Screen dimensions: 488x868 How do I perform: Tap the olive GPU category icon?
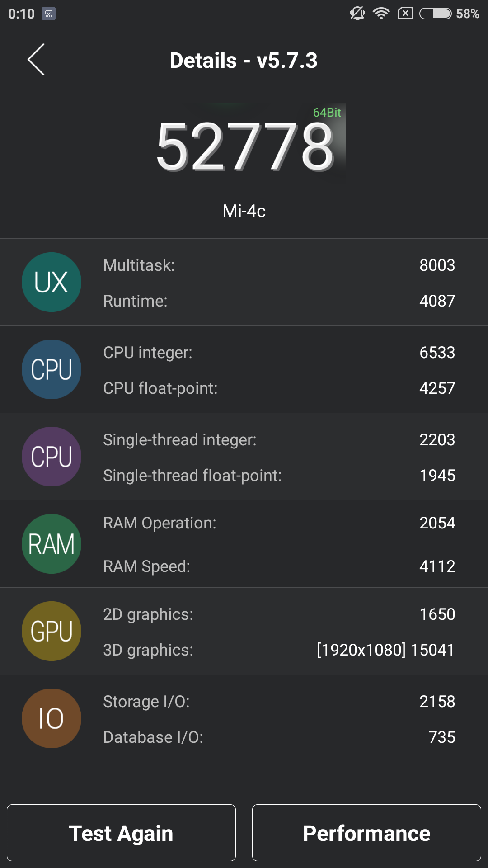click(x=52, y=631)
